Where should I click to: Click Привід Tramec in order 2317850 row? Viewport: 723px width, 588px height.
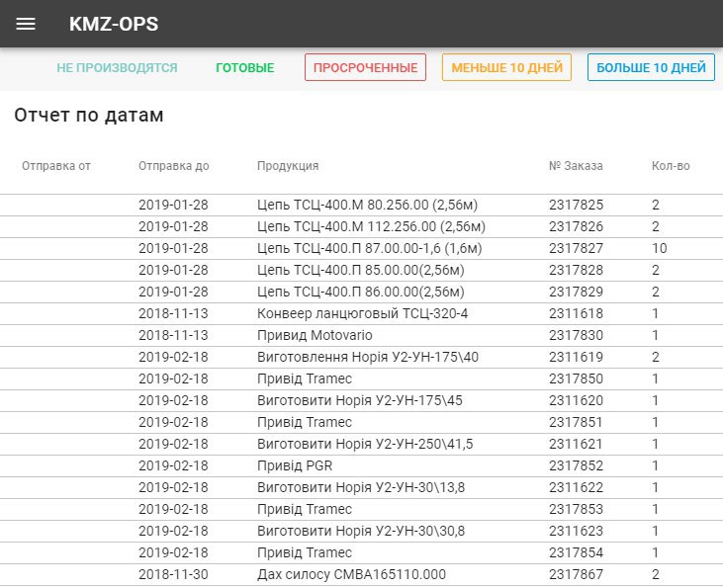click(x=305, y=378)
